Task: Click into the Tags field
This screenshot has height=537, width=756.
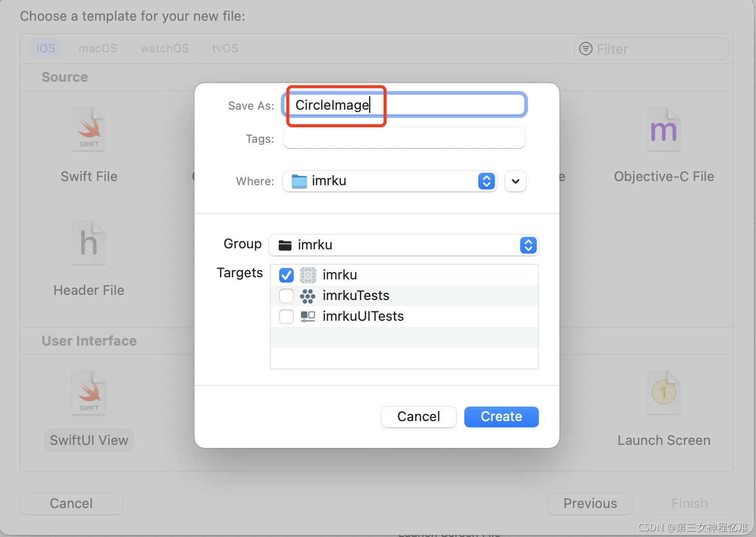Action: point(404,138)
